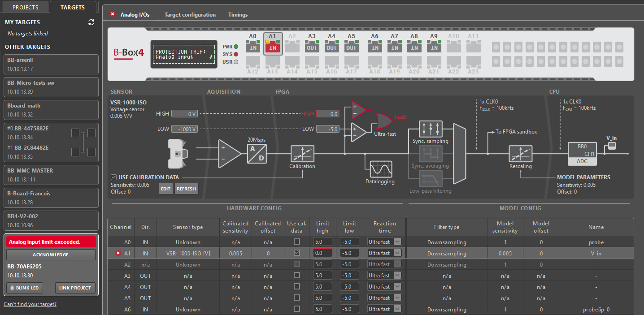Select the Sync. sampling block
The image size is (644, 315).
pyautogui.click(x=431, y=129)
